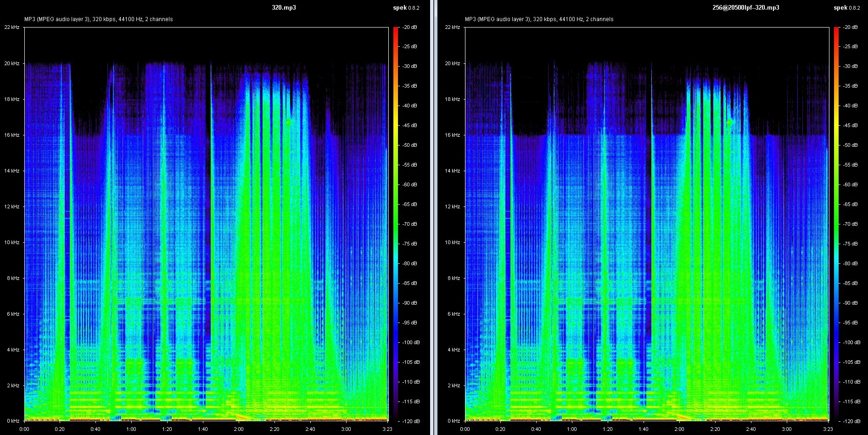Click the -60 dB label in 320.mp3 window
Image resolution: width=868 pixels, height=435 pixels.
click(409, 184)
